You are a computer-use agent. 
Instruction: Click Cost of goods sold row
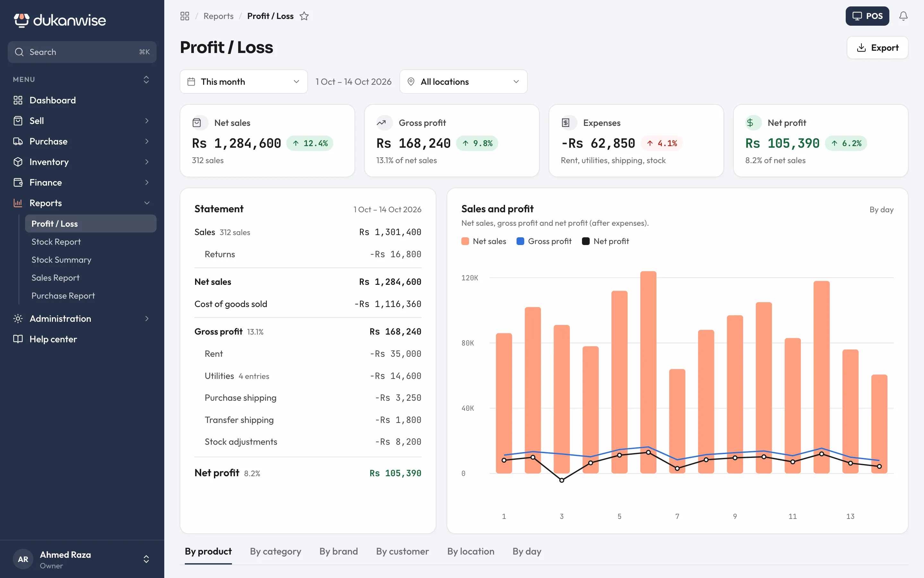pyautogui.click(x=308, y=304)
